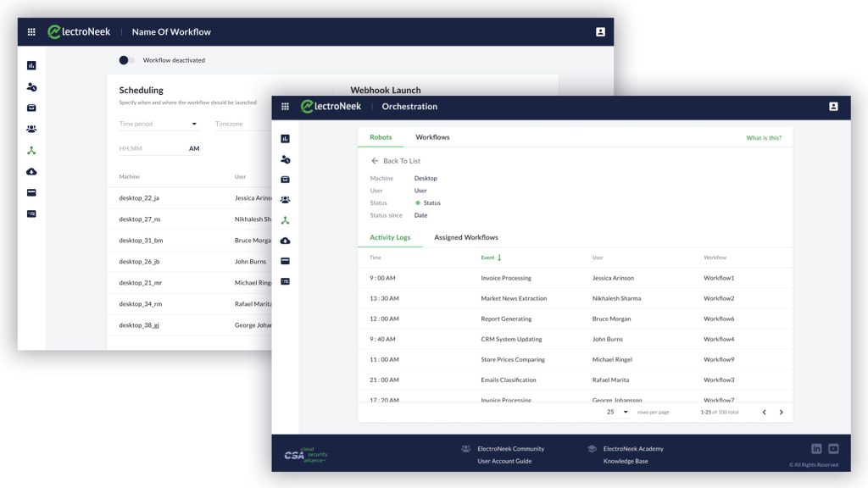The image size is (868, 488).
Task: Click the Workflow column header
Action: pyautogui.click(x=715, y=258)
